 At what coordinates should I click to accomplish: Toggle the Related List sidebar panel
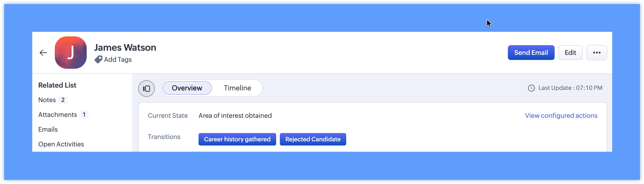pos(146,88)
